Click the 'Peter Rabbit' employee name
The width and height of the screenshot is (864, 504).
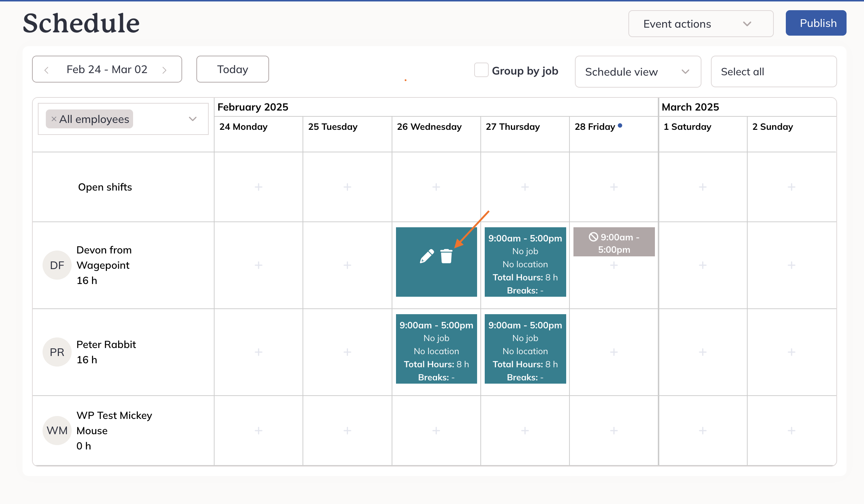106,344
